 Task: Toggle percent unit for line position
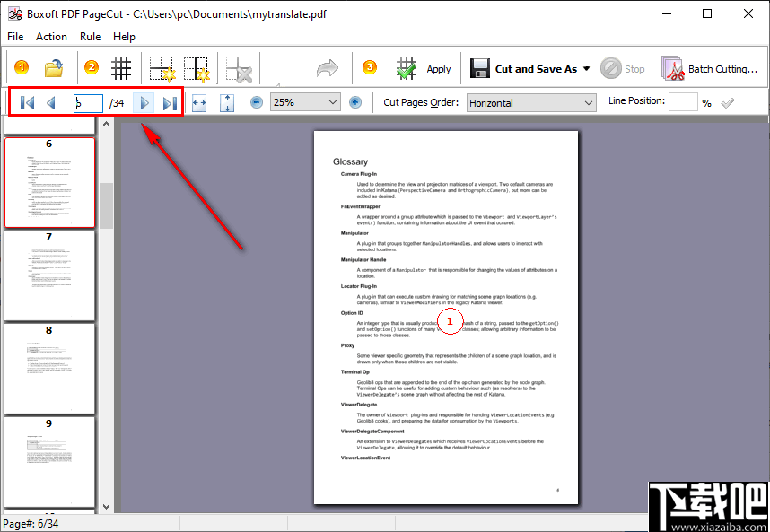pos(707,101)
